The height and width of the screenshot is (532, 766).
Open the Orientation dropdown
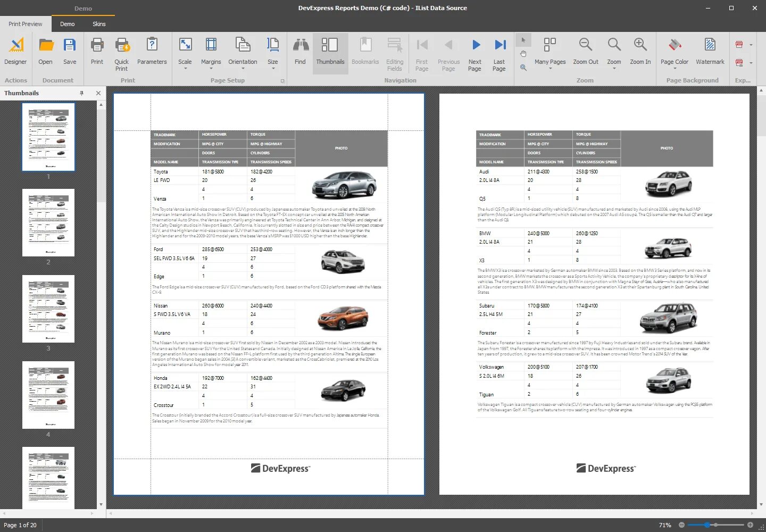tap(243, 69)
